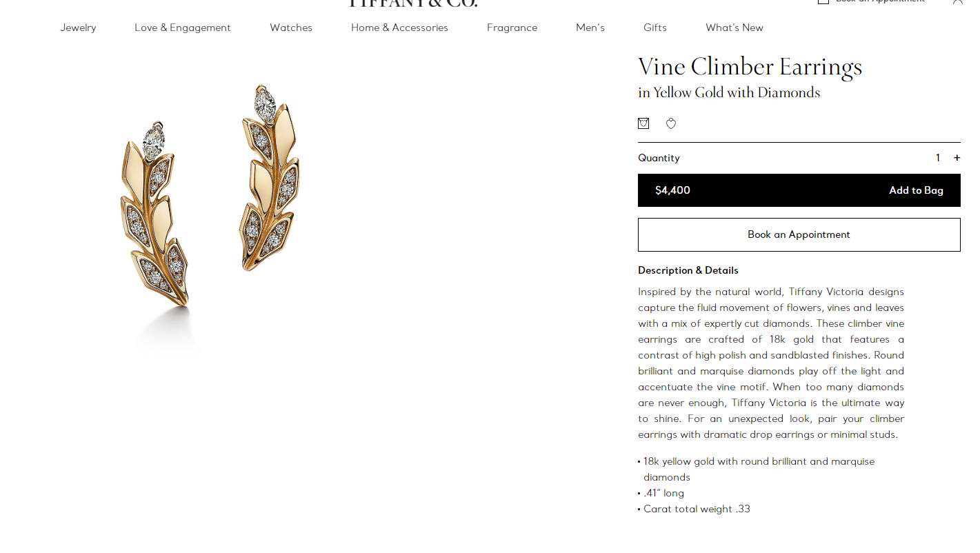Increase quantity with the plus sign
The height and width of the screenshot is (553, 980).
(x=957, y=158)
